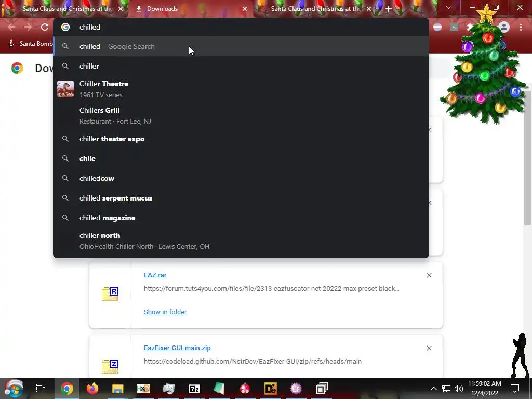The height and width of the screenshot is (399, 532).
Task: Click the S extension icon in toolbar
Action: coord(454,27)
